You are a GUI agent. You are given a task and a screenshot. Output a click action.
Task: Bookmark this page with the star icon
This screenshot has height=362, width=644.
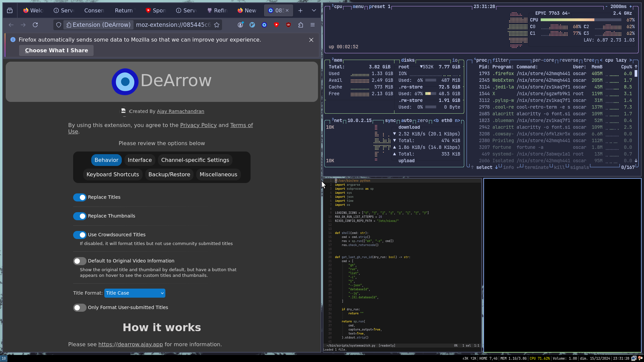(217, 25)
